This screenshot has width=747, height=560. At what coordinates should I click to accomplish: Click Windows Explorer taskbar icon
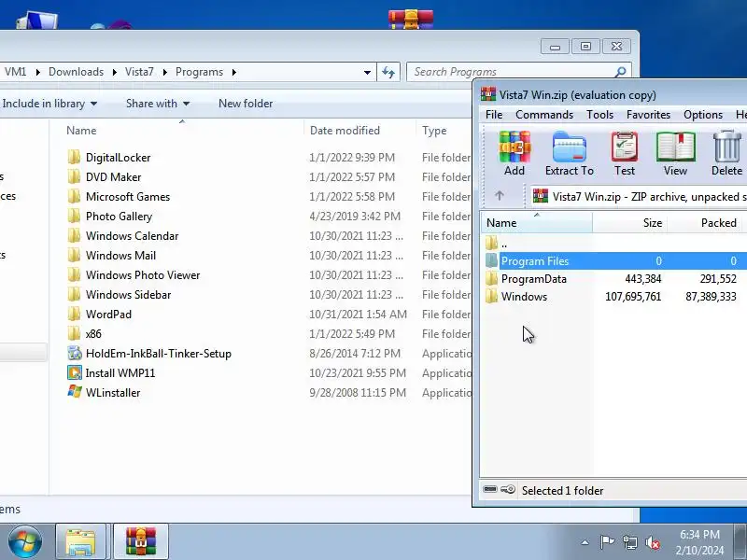pos(80,542)
